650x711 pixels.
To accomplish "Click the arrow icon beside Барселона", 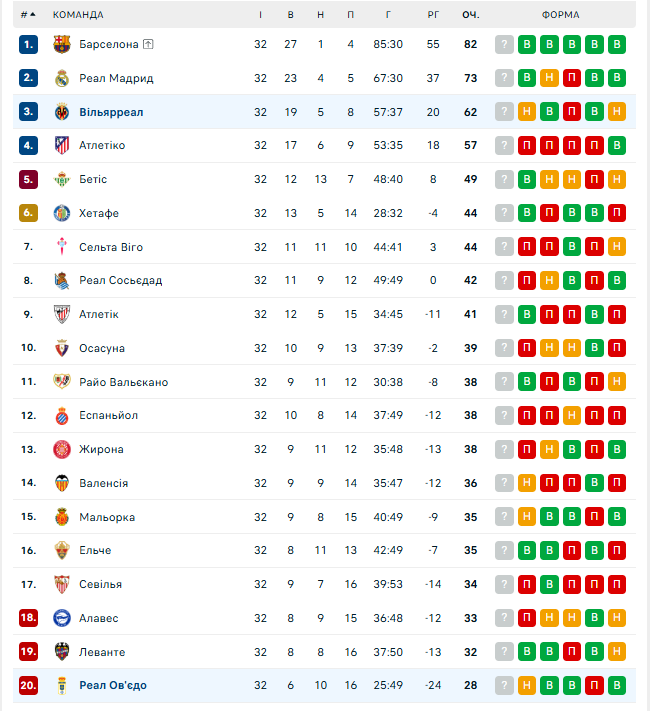I will pos(149,44).
